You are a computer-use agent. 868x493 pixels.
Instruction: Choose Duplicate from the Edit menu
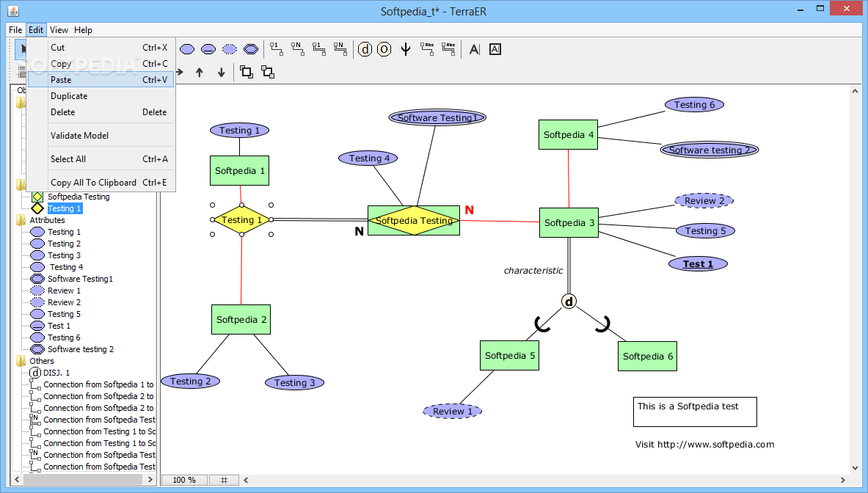pos(101,95)
